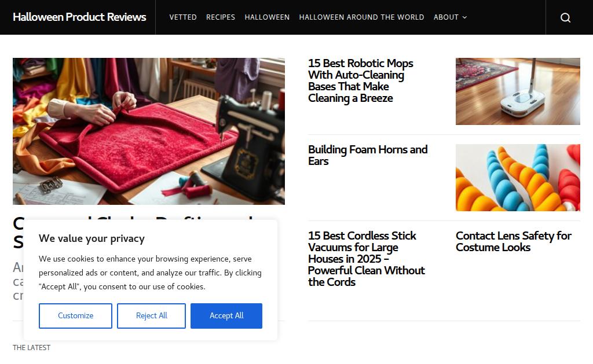Open Halloween Around the World page
The image size is (593, 364).
click(x=361, y=17)
